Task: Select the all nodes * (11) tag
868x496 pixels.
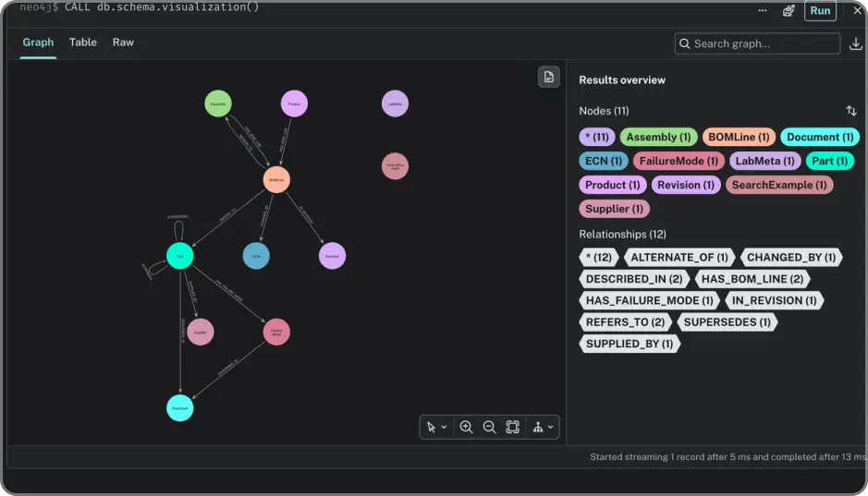Action: 597,137
